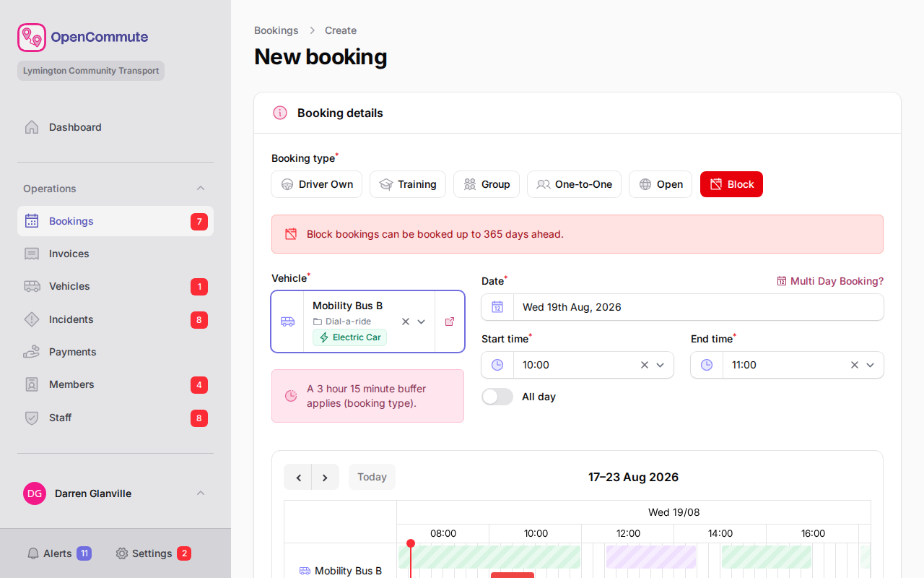Click the Alerts count badge 11
The image size is (924, 578).
click(x=84, y=553)
